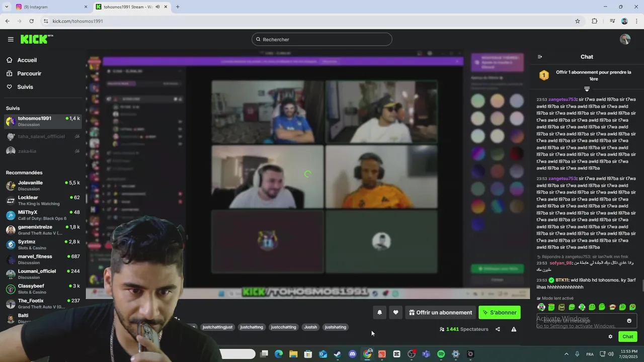Click the 1441 Spectateurs viewer count
This screenshot has width=644, height=362.
point(464,329)
